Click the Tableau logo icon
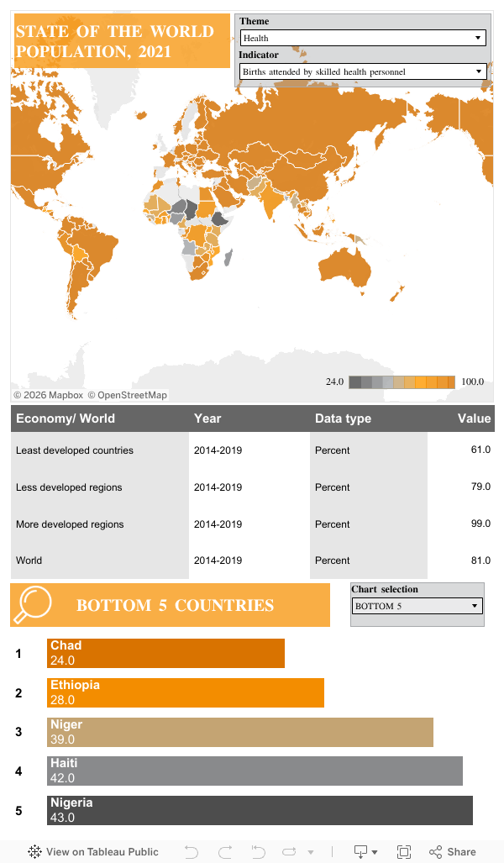This screenshot has height=863, width=504. click(34, 851)
